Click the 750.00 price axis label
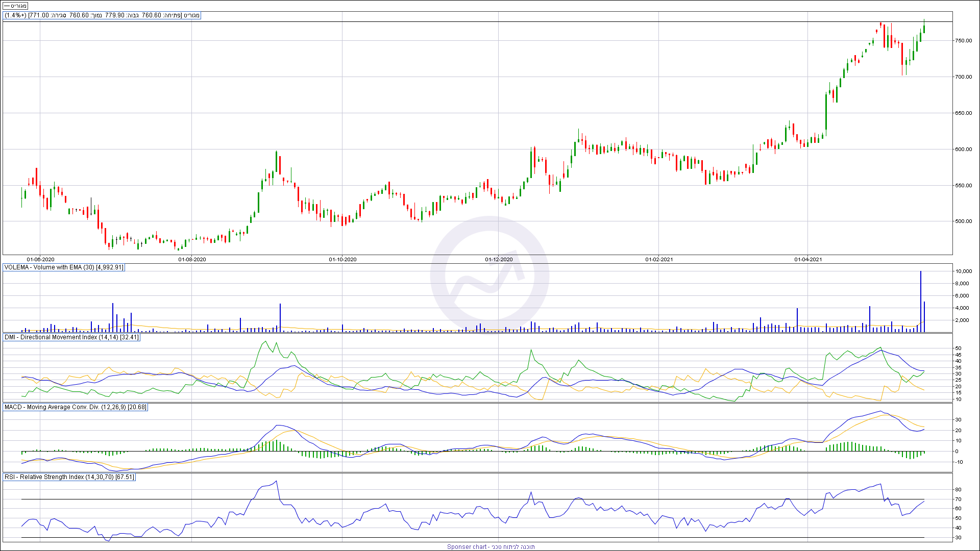Viewport: 980px width, 551px height. (964, 41)
